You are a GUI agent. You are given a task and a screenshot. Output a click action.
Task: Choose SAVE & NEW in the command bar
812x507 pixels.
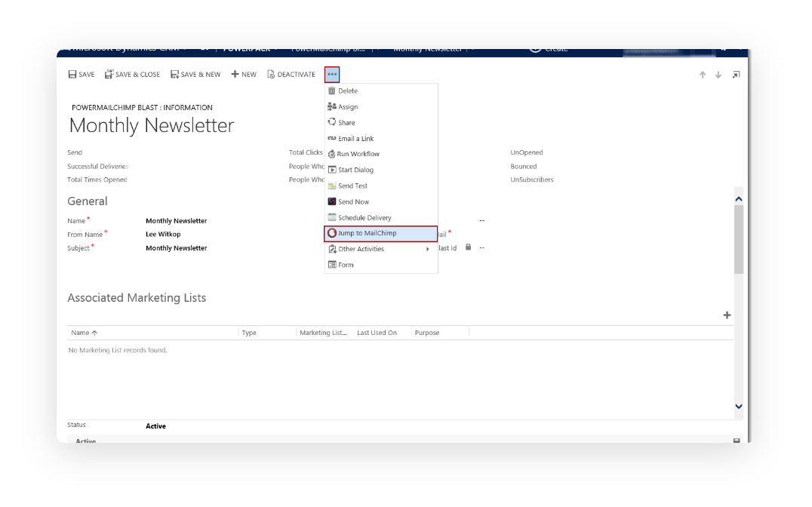(x=195, y=75)
